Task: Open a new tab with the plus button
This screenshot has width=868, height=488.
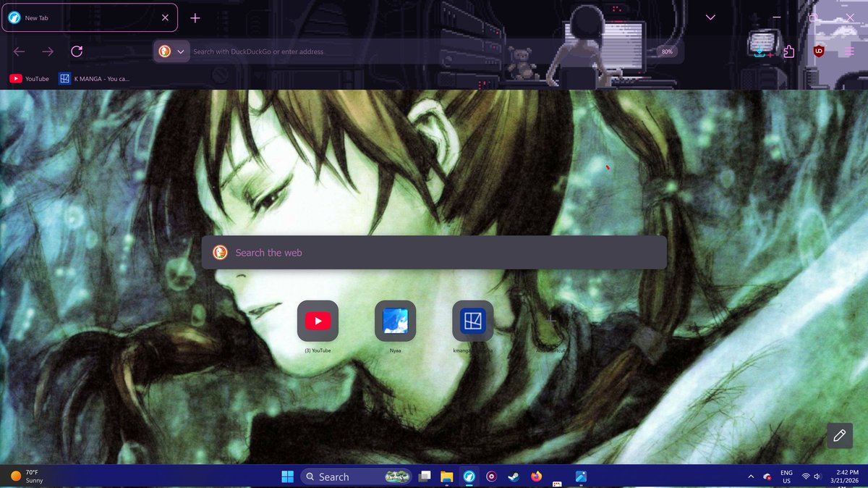Action: pyautogui.click(x=195, y=18)
